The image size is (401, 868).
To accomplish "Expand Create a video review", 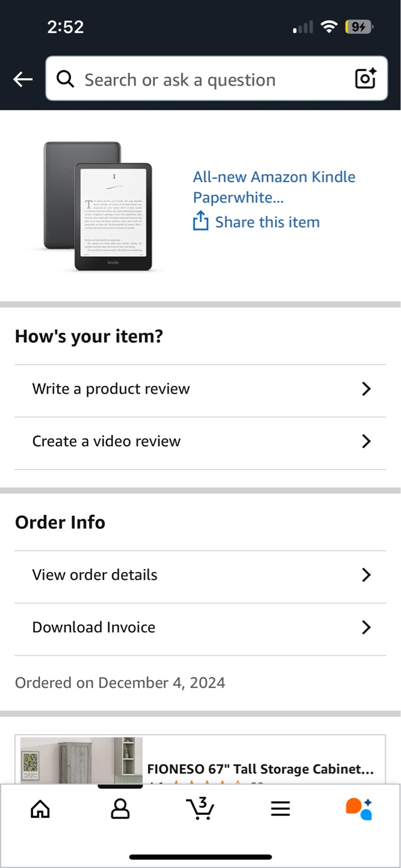I will pos(200,441).
